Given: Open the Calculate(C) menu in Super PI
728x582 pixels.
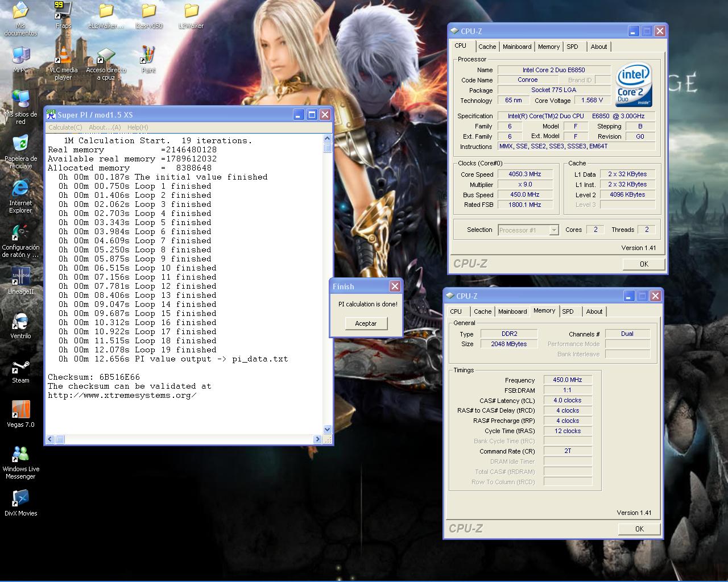Looking at the screenshot, I should pyautogui.click(x=65, y=127).
